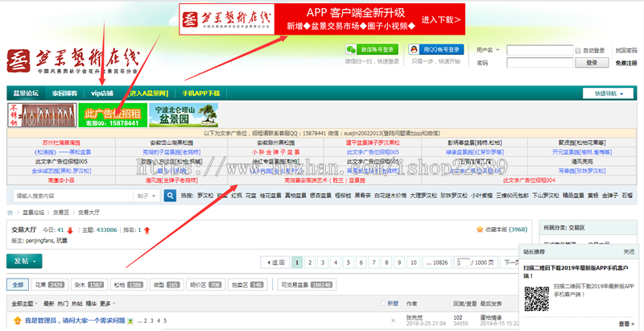Image resolution: width=644 pixels, height=331 pixels.
Task: Click the 返回 pagination button
Action: point(275,263)
